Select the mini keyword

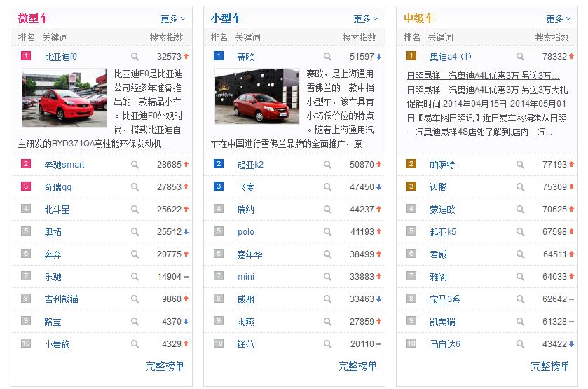[246, 277]
